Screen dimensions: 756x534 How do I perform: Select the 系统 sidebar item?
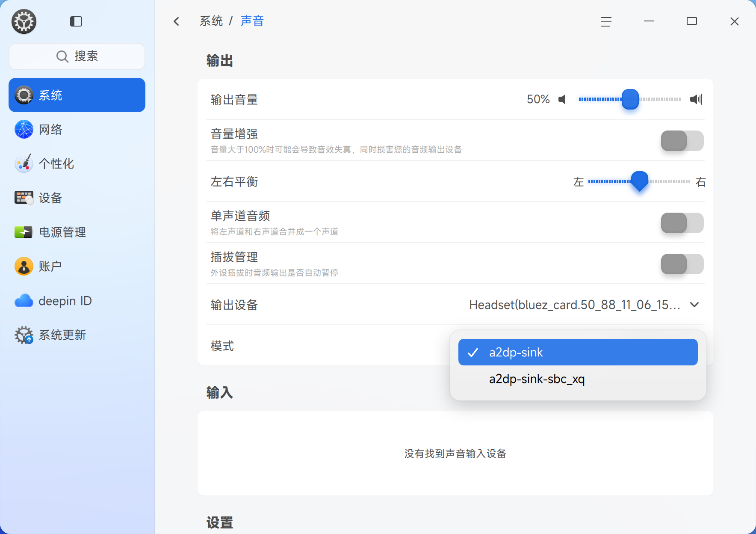(x=77, y=95)
